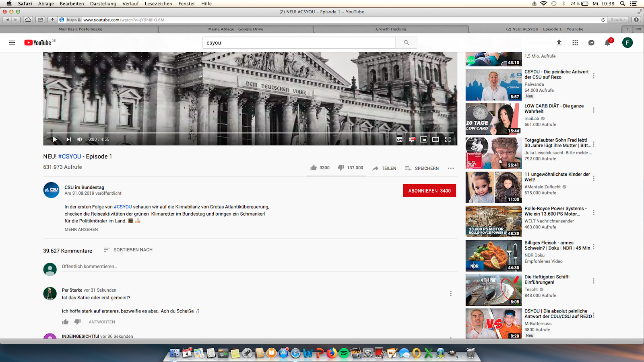644x362 pixels.
Task: Open the three-dot more actions under video
Action: [451, 168]
